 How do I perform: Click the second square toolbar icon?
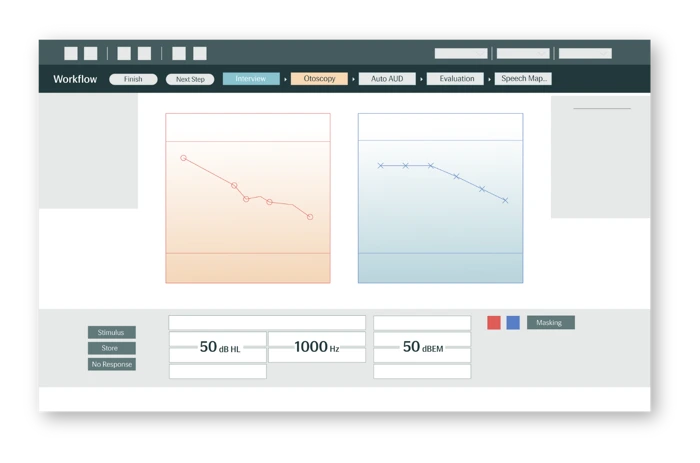coord(91,54)
